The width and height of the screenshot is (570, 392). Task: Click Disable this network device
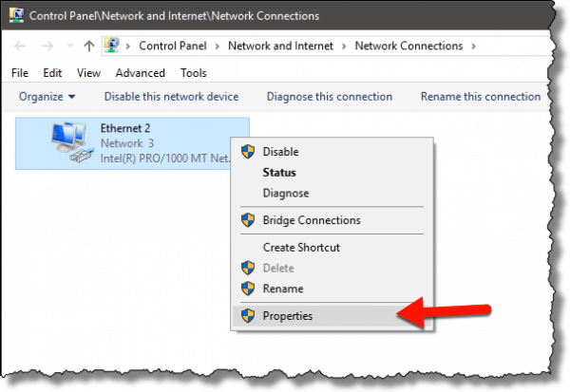[171, 97]
